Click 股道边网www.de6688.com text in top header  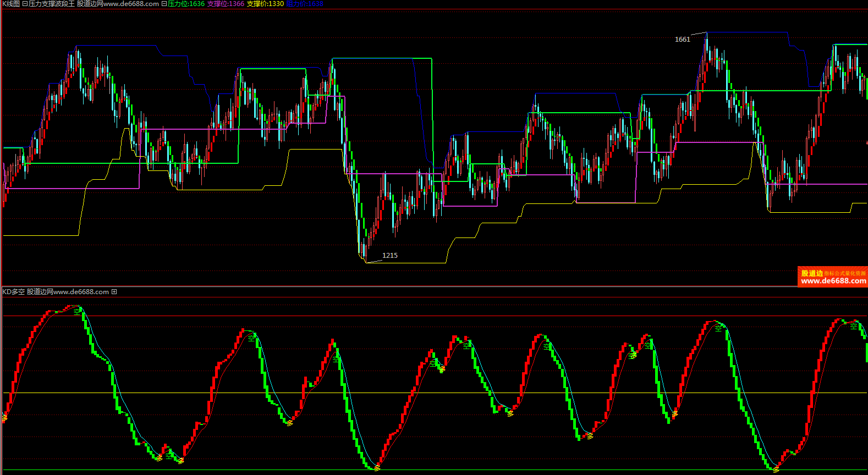[118, 4]
